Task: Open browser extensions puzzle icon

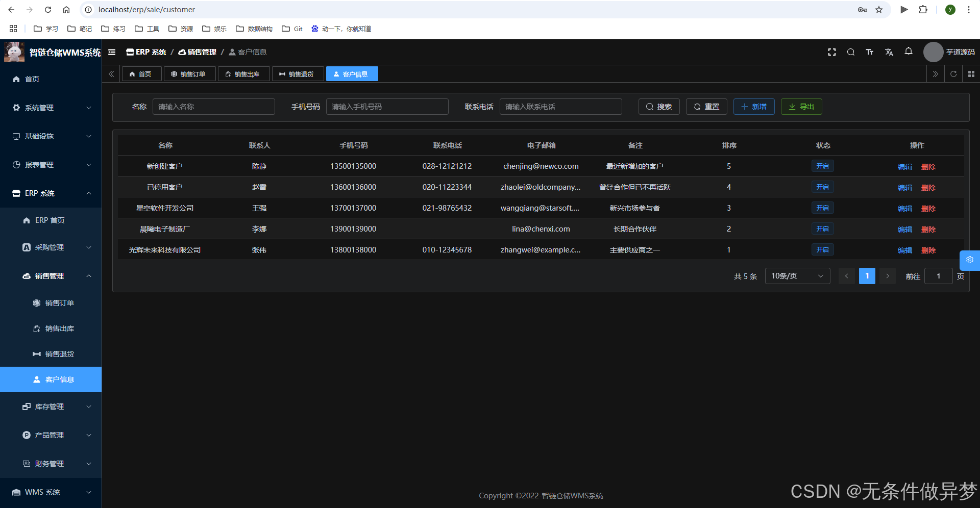Action: pos(923,10)
